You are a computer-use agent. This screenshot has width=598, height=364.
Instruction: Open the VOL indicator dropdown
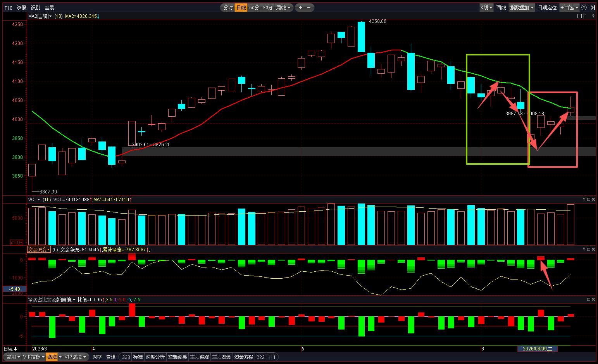[x=34, y=199]
